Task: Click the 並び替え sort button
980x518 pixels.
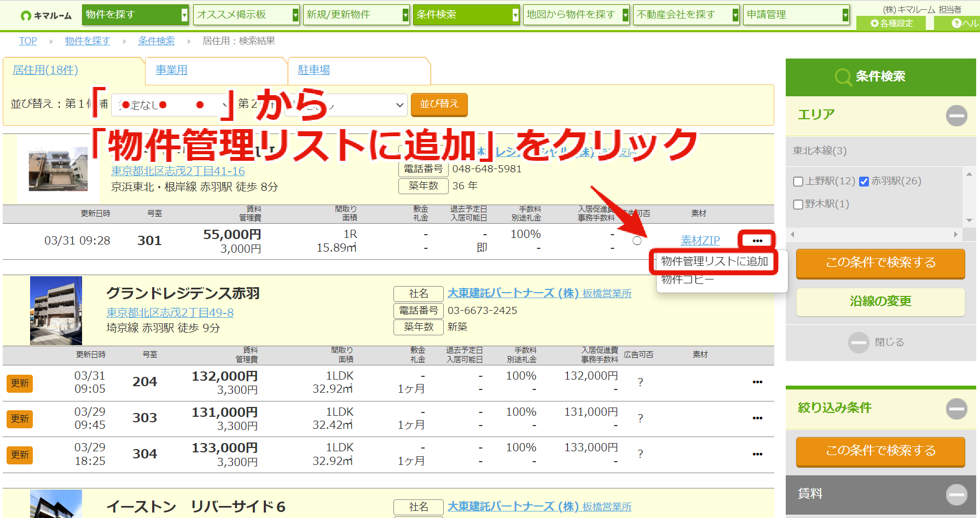Action: tap(439, 104)
